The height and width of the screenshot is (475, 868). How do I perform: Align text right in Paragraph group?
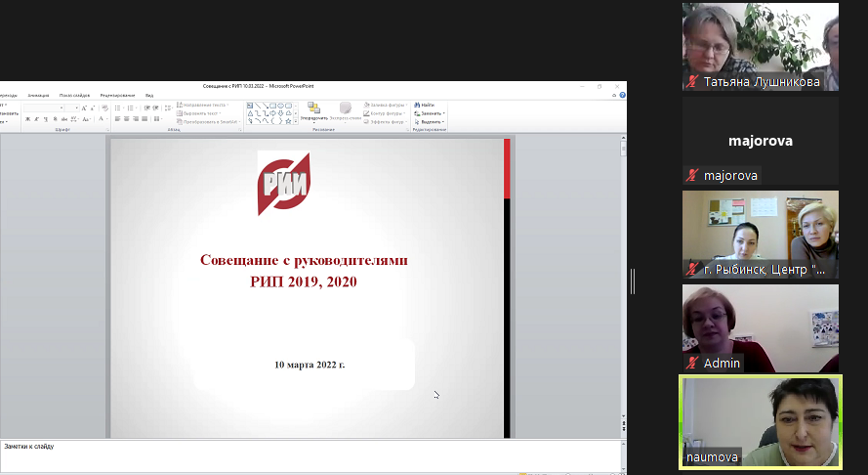(x=136, y=119)
